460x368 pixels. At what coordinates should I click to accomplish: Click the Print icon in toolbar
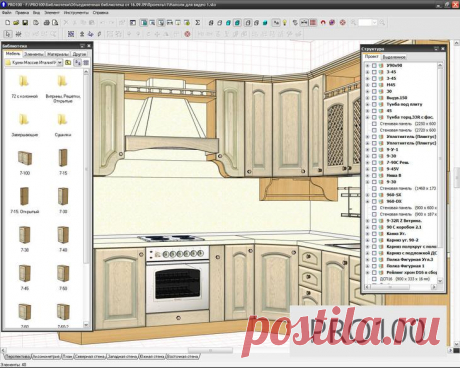(47, 23)
